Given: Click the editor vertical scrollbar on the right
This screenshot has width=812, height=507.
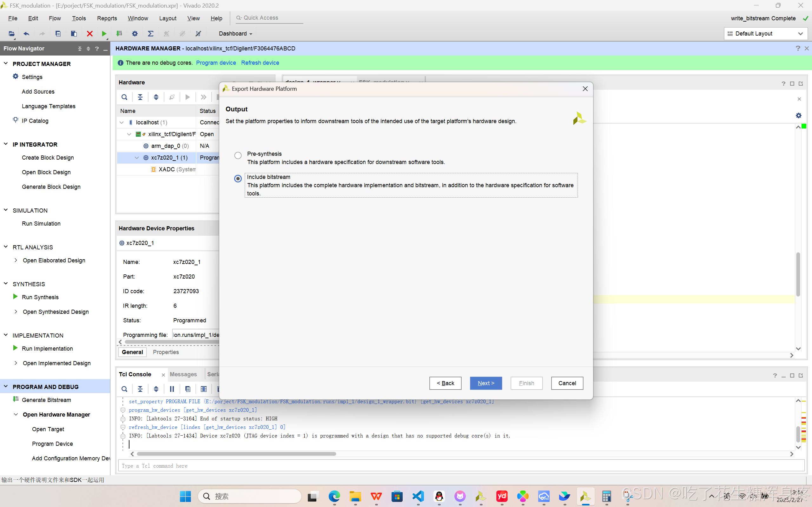Looking at the screenshot, I should coord(798,274).
